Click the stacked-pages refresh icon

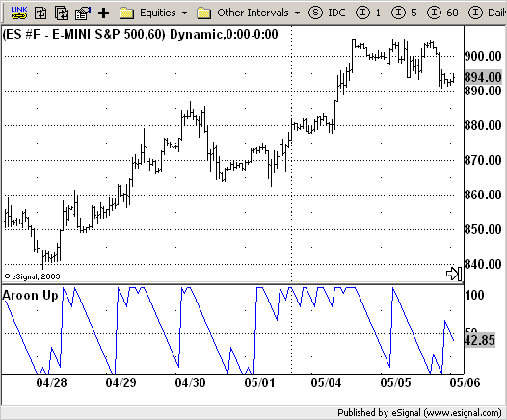point(62,13)
